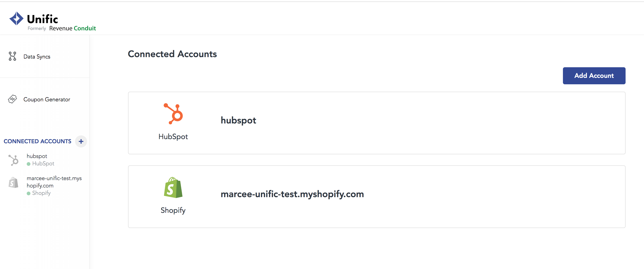Click the green HubSpot status dot
The width and height of the screenshot is (644, 269).
pos(29,164)
